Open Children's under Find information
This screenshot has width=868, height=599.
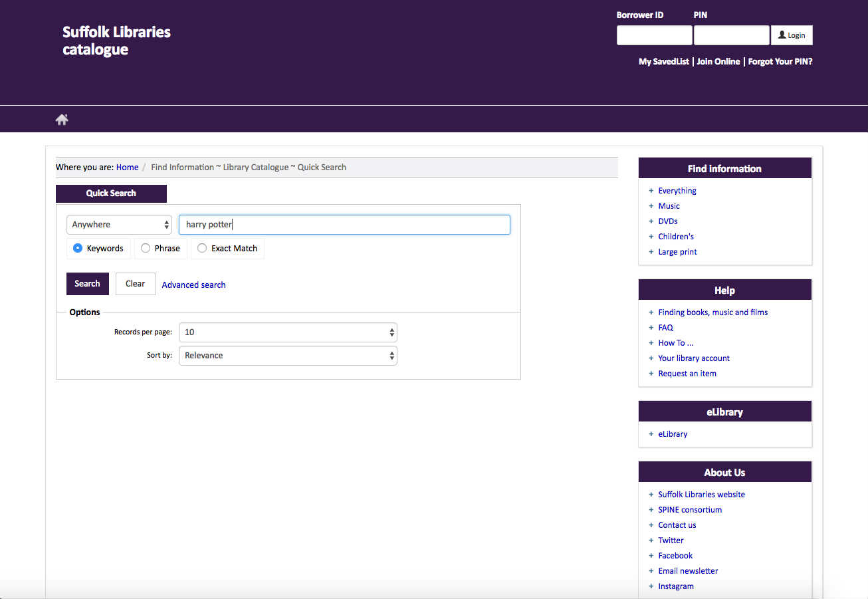point(676,237)
